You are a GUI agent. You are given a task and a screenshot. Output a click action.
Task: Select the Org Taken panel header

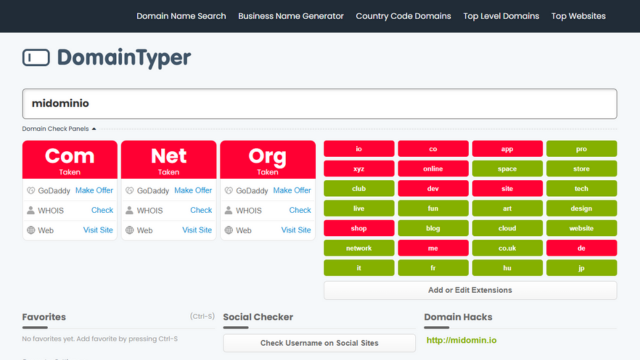(268, 160)
